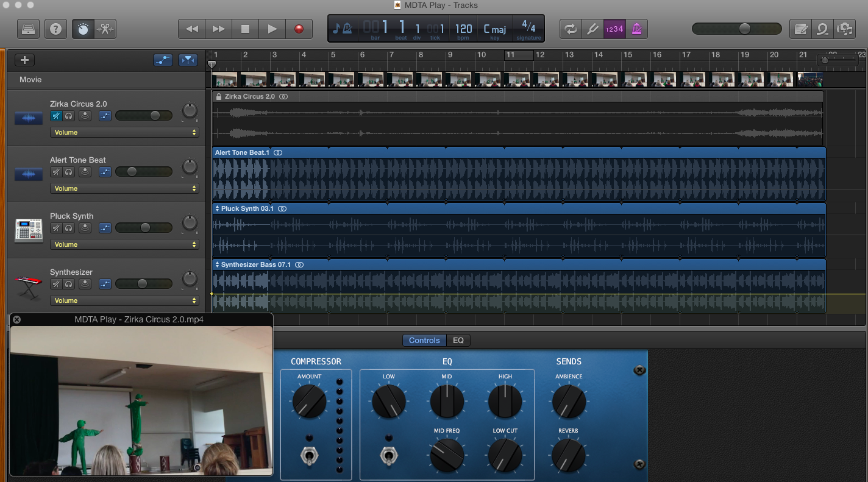Screen dimensions: 868x482
Task: Open the Apple Loops browser
Action: (822, 28)
